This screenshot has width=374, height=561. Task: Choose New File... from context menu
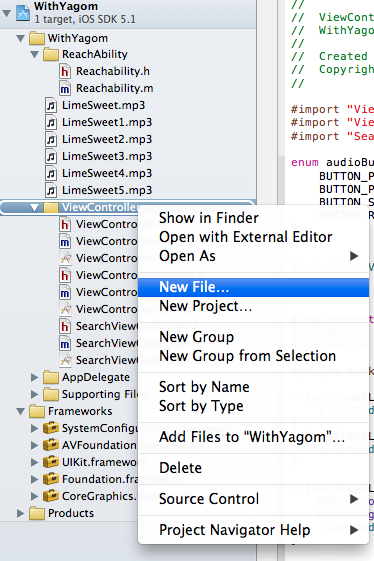click(253, 287)
